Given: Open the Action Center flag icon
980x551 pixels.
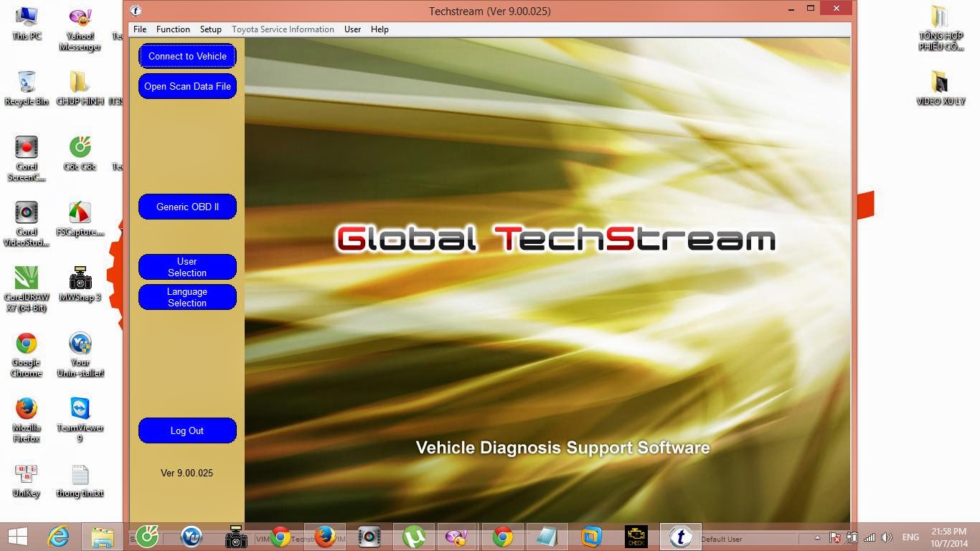Looking at the screenshot, I should click(x=835, y=537).
